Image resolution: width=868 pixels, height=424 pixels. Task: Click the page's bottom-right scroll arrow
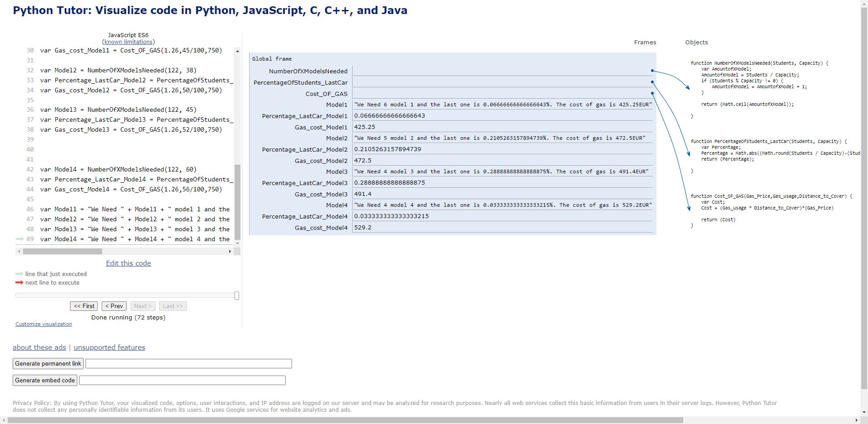pyautogui.click(x=856, y=420)
